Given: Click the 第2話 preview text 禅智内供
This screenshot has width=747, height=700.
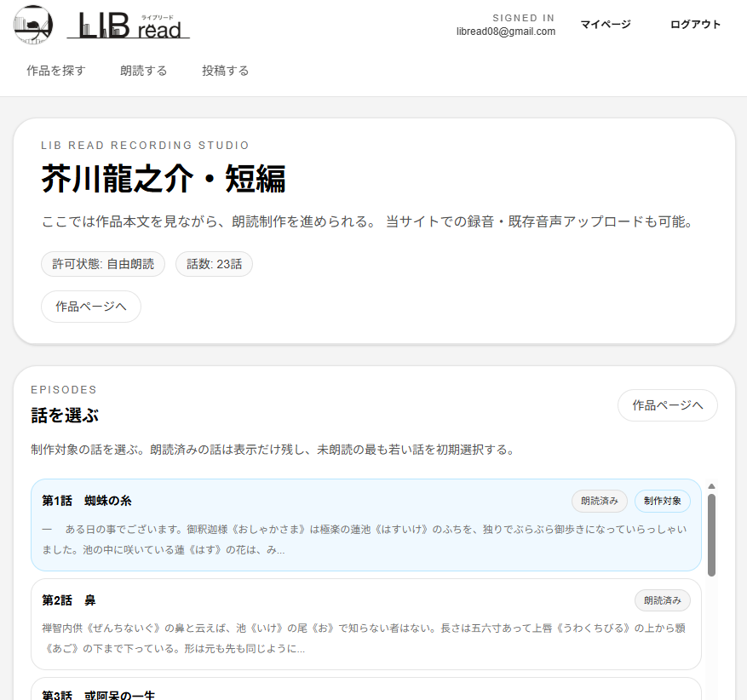Looking at the screenshot, I should click(x=364, y=638).
